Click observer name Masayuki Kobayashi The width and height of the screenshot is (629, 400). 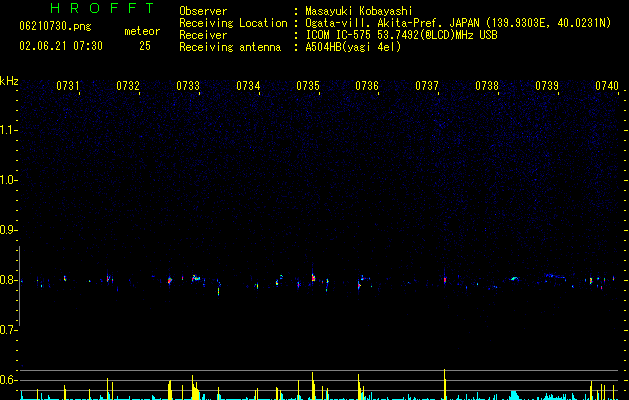click(x=359, y=11)
